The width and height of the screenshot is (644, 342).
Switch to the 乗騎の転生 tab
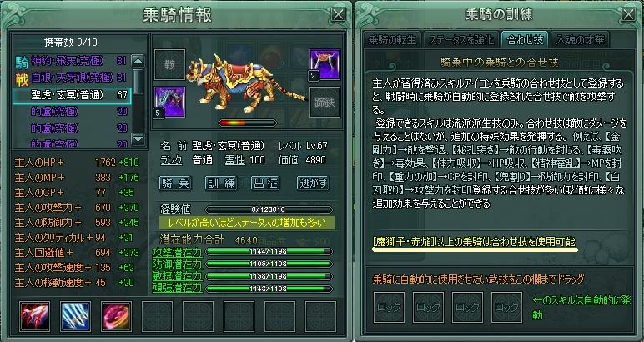click(392, 40)
